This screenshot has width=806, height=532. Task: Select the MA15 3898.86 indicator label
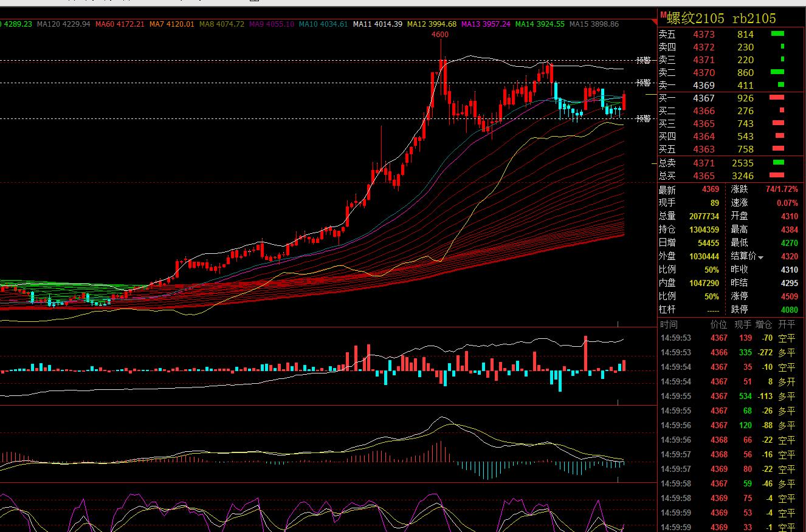click(594, 24)
